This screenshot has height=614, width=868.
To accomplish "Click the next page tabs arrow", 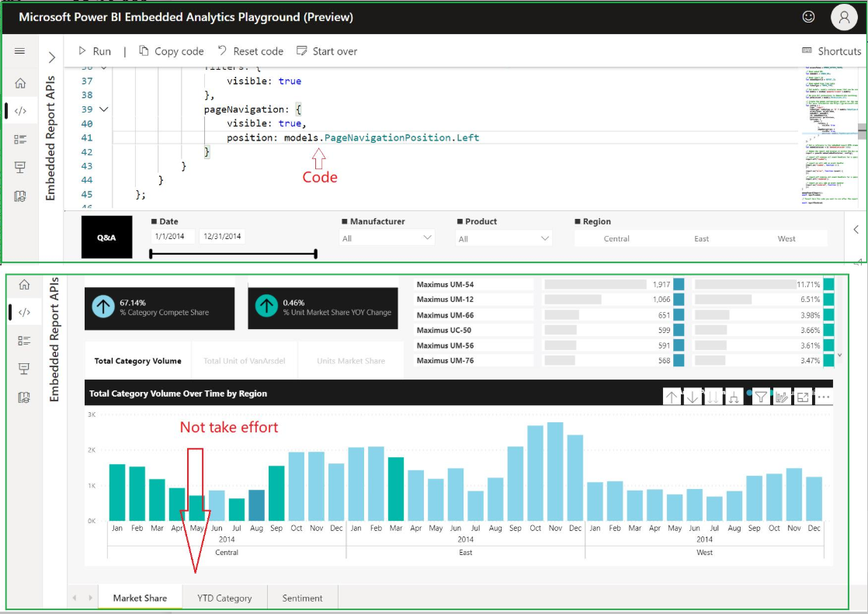I will point(90,598).
